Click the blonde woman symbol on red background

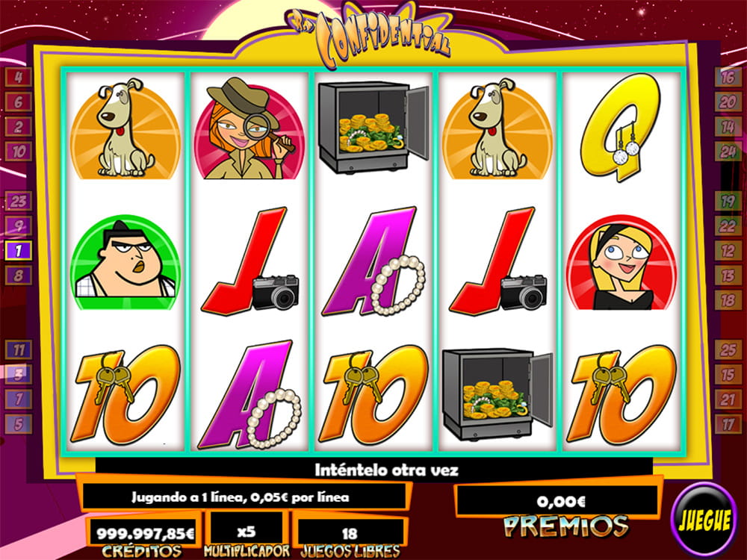pyautogui.click(x=622, y=262)
